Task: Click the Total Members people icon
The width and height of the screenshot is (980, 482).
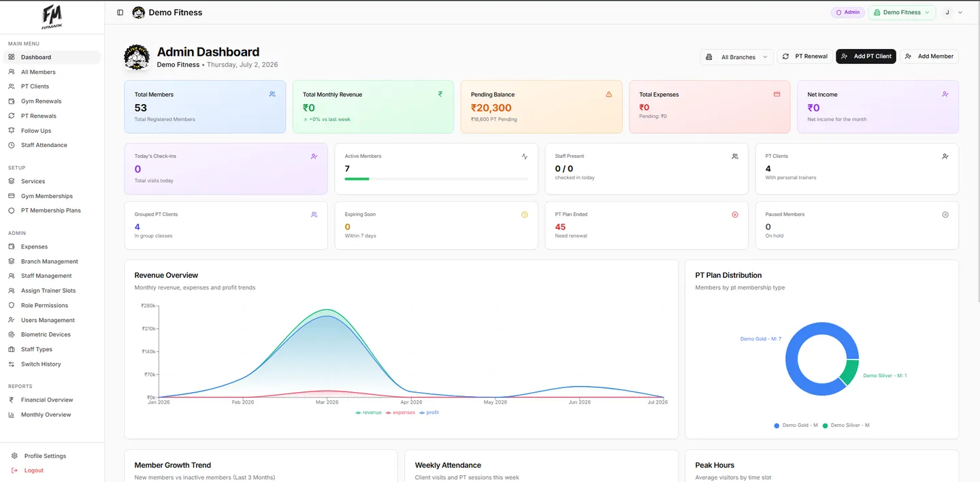Action: point(272,94)
